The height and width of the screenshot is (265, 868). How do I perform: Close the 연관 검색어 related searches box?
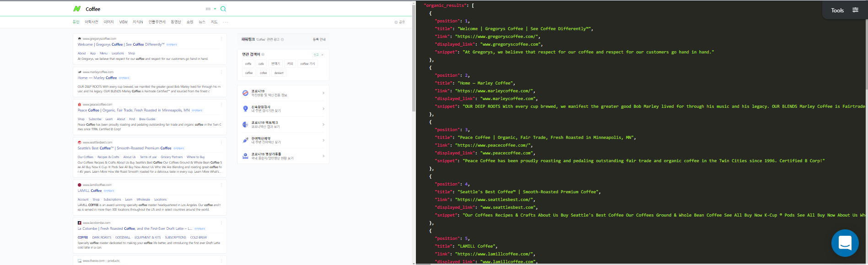pyautogui.click(x=323, y=55)
